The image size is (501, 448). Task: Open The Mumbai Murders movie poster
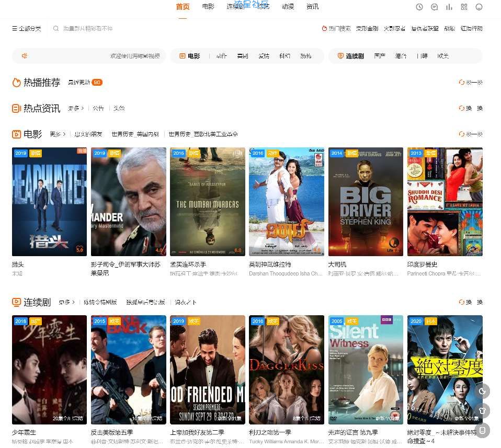tap(208, 201)
